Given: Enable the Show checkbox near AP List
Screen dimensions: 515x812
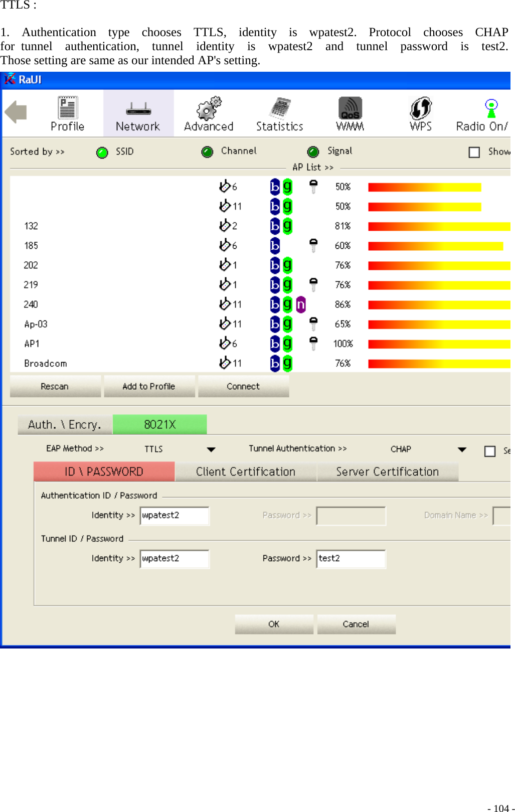Looking at the screenshot, I should [x=474, y=152].
